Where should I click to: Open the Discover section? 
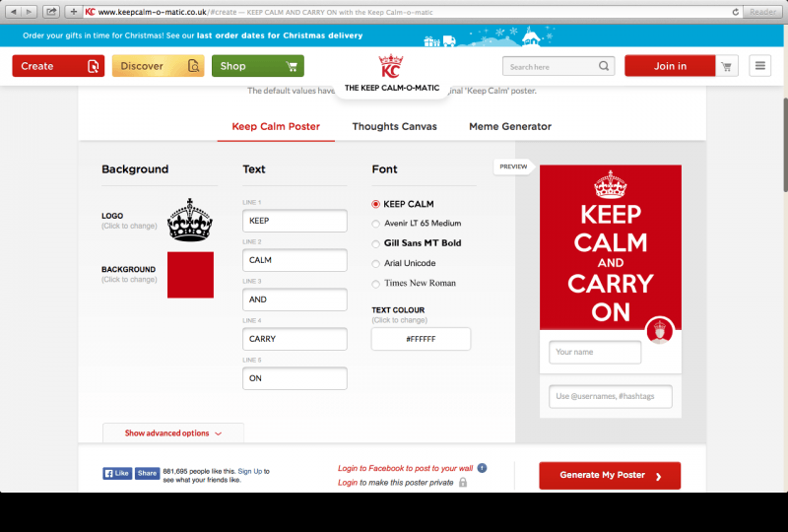point(158,66)
